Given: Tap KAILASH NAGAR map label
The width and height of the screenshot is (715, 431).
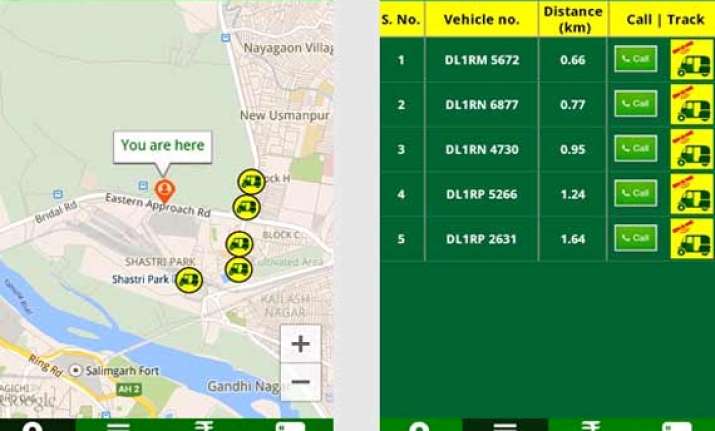Looking at the screenshot, I should (286, 306).
